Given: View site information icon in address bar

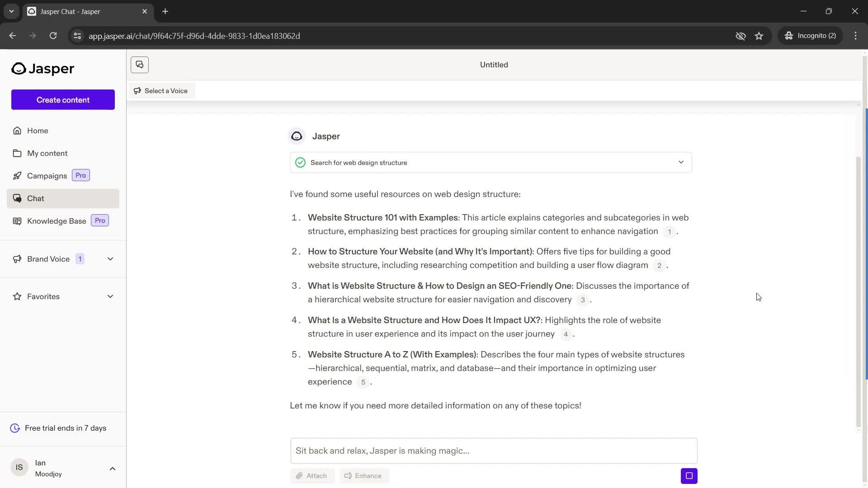Looking at the screenshot, I should coord(77,36).
